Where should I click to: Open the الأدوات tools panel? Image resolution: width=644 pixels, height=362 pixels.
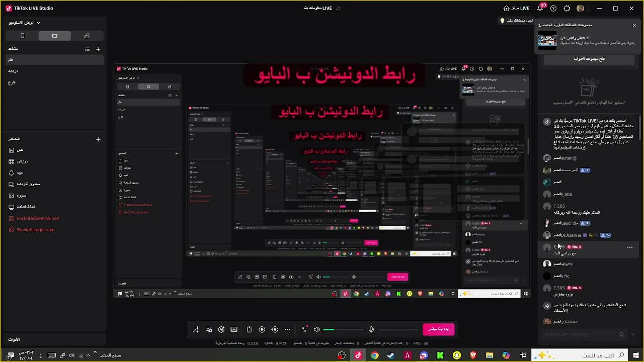point(14,339)
